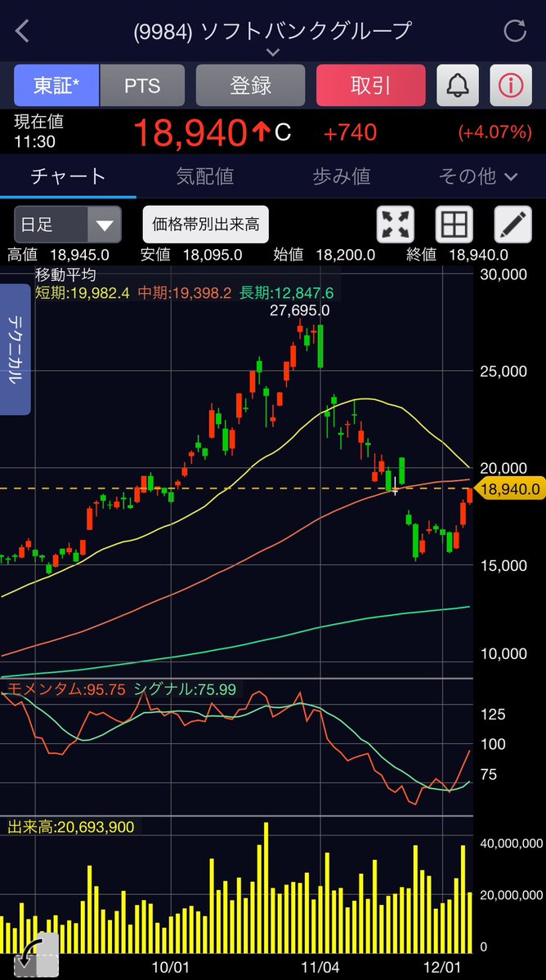This screenshot has height=980, width=546.
Task: Open the price alert bell icon
Action: coord(458,86)
